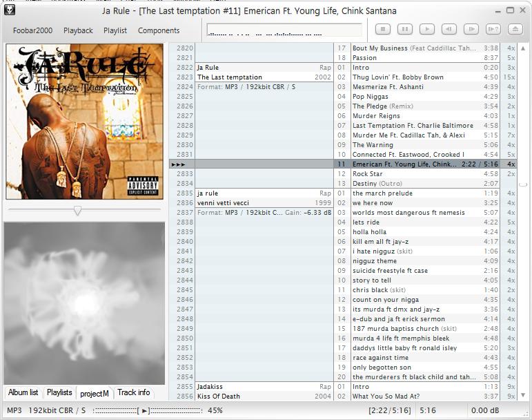The height and width of the screenshot is (420, 532).
Task: Click the '45%' progress value in status bar
Action: coord(215,410)
